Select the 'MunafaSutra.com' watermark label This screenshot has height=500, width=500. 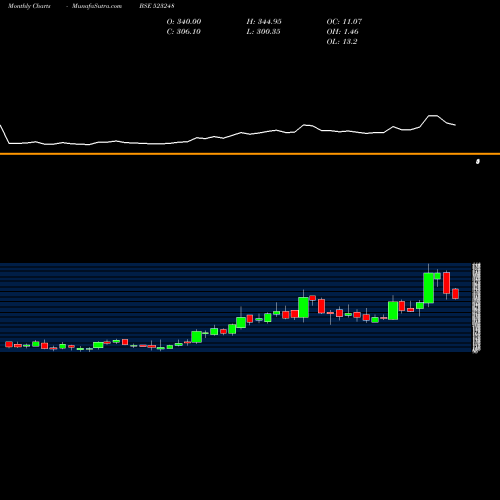click(97, 6)
